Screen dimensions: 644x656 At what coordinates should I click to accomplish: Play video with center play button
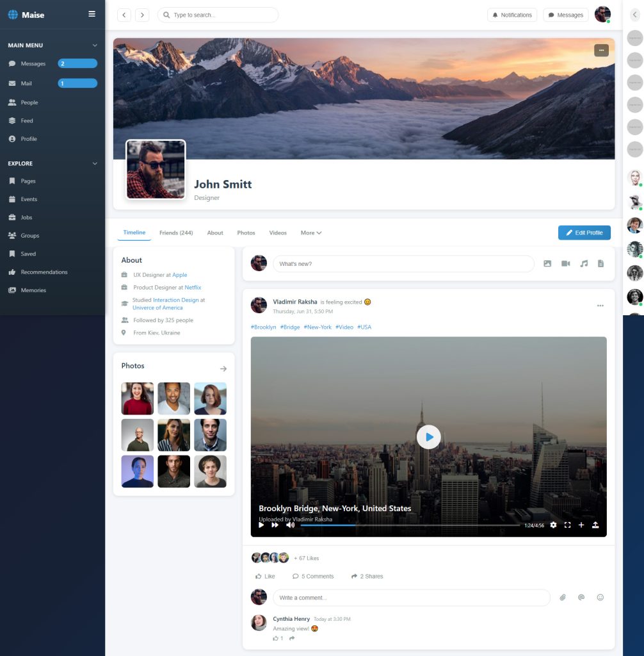(x=429, y=437)
